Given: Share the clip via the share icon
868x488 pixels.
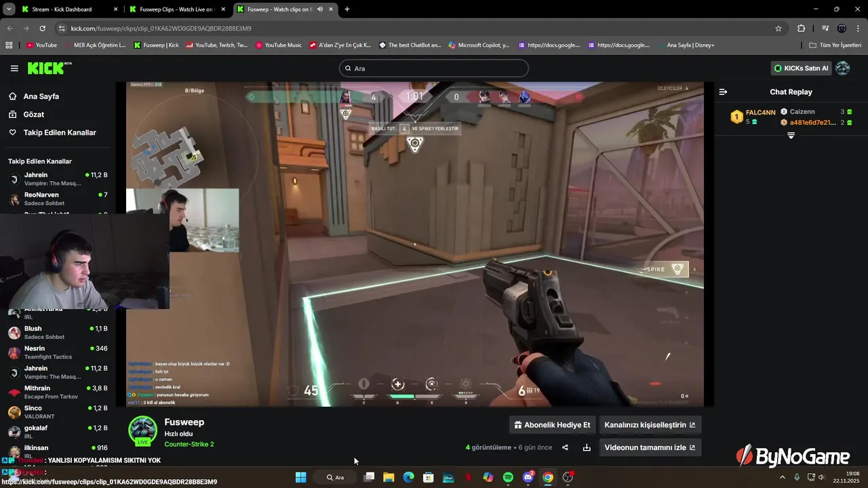Looking at the screenshot, I should [565, 447].
